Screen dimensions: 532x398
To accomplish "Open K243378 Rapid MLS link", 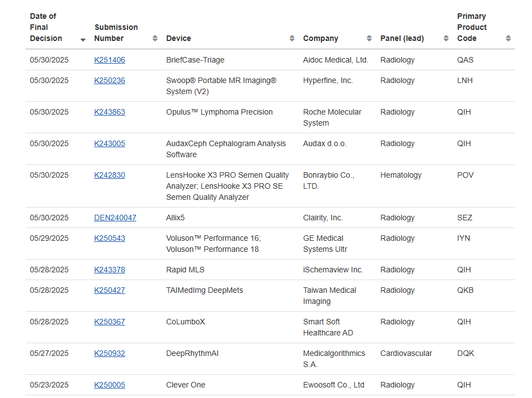I will click(110, 270).
